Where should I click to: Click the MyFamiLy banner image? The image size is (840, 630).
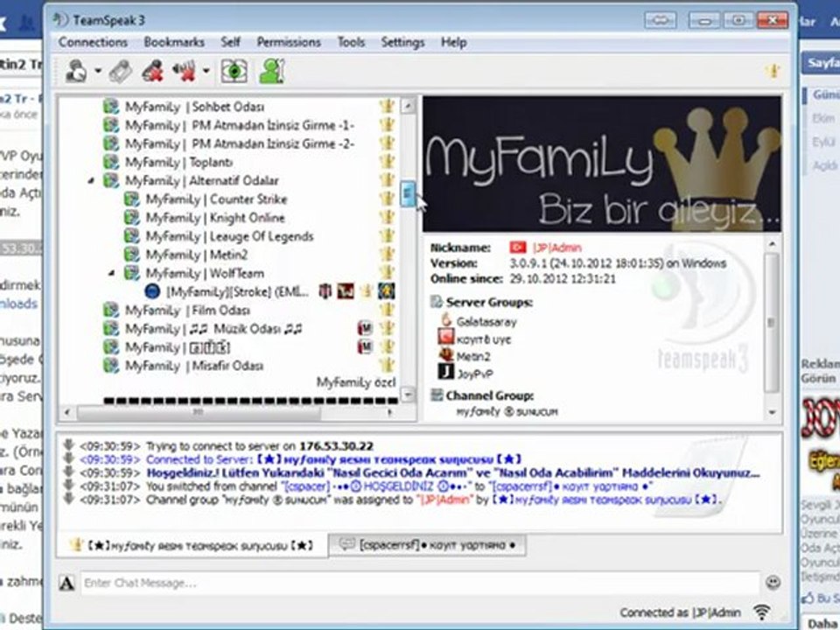coord(602,164)
